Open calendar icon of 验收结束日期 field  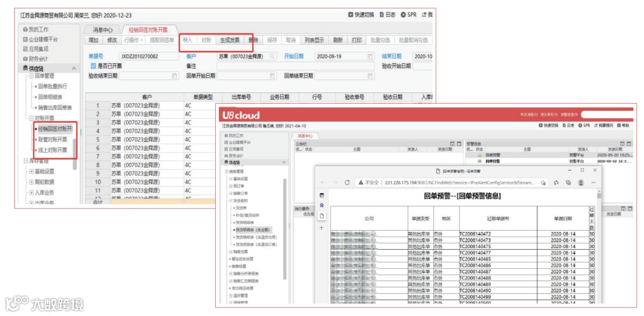point(175,76)
